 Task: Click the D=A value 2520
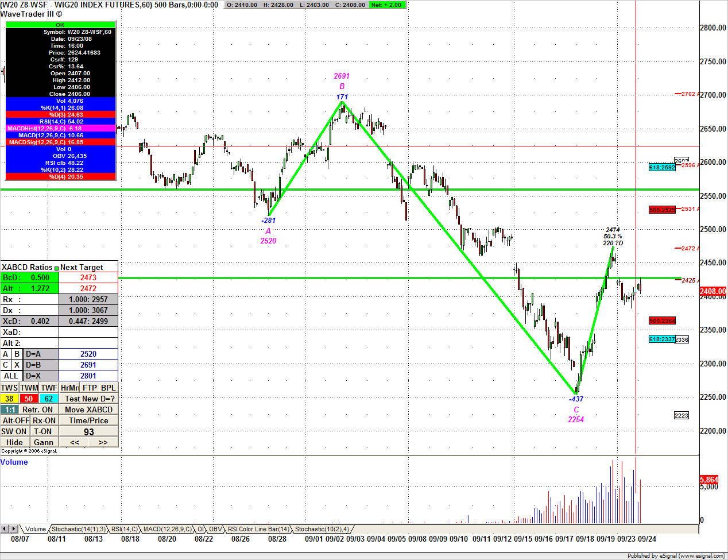[88, 354]
